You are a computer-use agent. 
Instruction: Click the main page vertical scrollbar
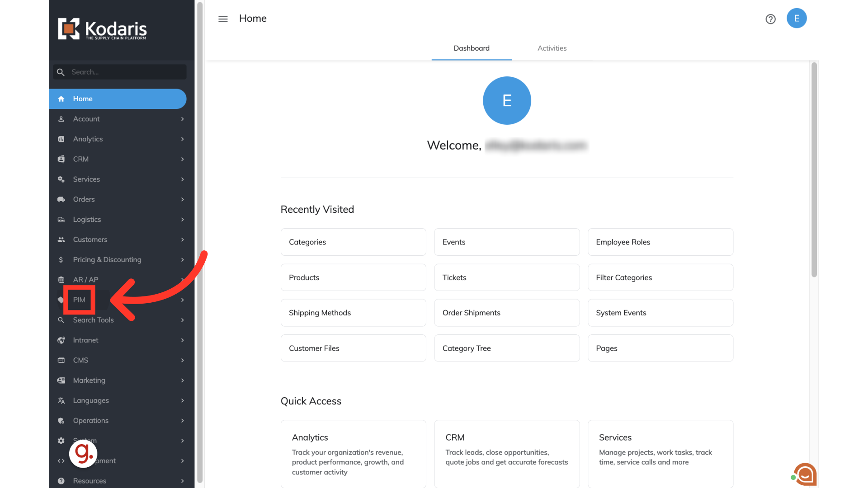814,169
